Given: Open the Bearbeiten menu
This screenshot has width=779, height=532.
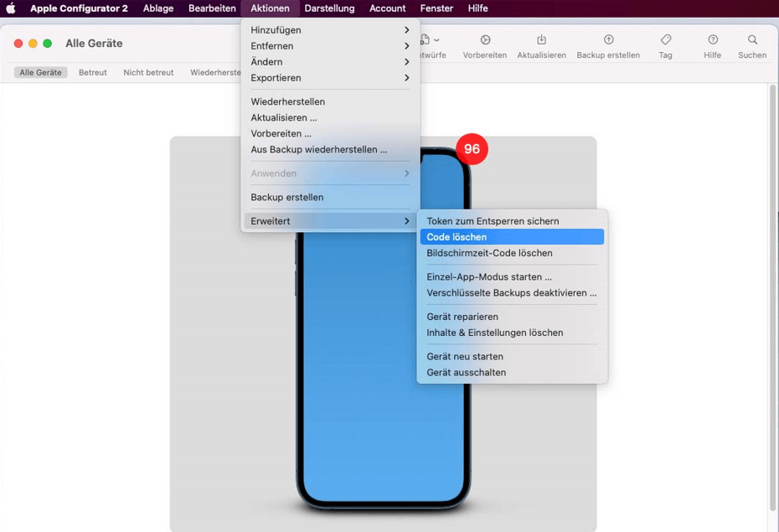Looking at the screenshot, I should 212,8.
